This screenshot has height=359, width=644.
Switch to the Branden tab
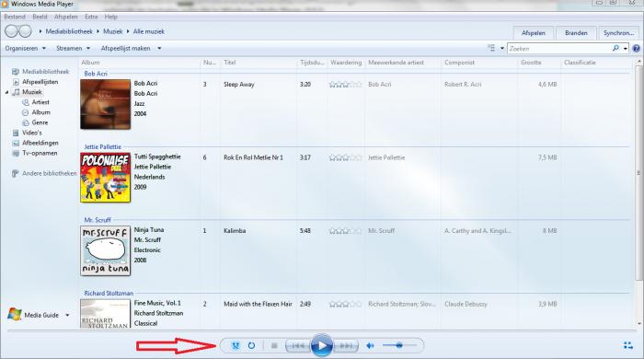(576, 33)
